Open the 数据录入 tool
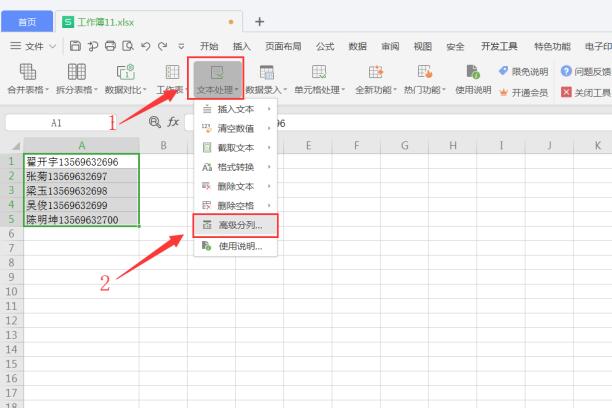This screenshot has height=408, width=612. pyautogui.click(x=266, y=79)
